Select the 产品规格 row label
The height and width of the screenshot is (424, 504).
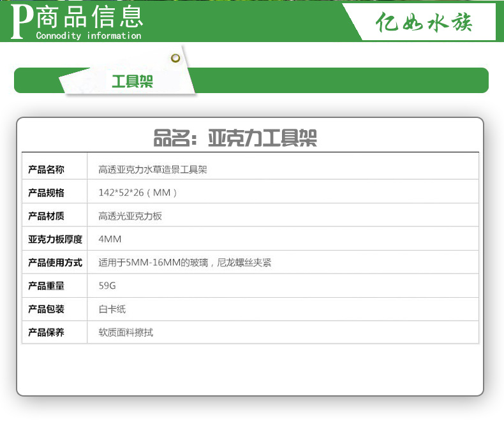tap(46, 193)
